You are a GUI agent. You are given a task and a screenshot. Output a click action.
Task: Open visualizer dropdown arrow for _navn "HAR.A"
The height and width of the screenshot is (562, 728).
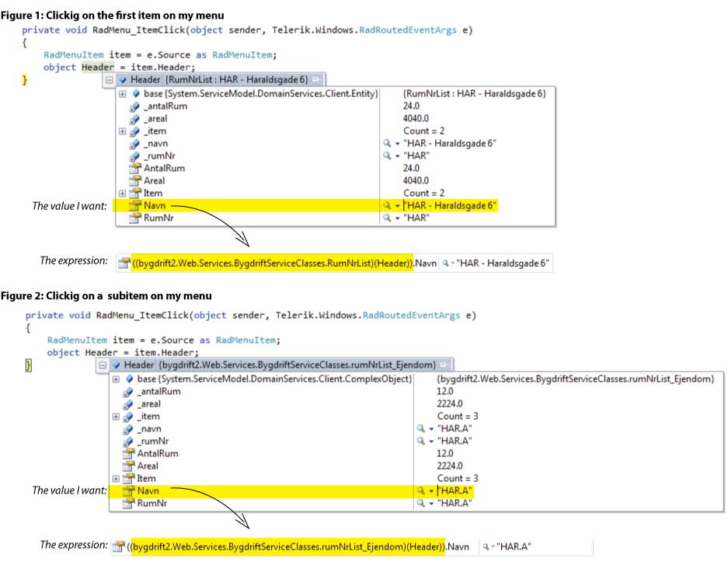tap(431, 429)
